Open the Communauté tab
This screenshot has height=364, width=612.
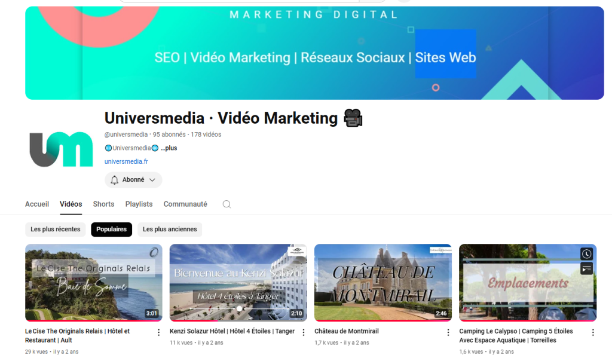(x=185, y=204)
